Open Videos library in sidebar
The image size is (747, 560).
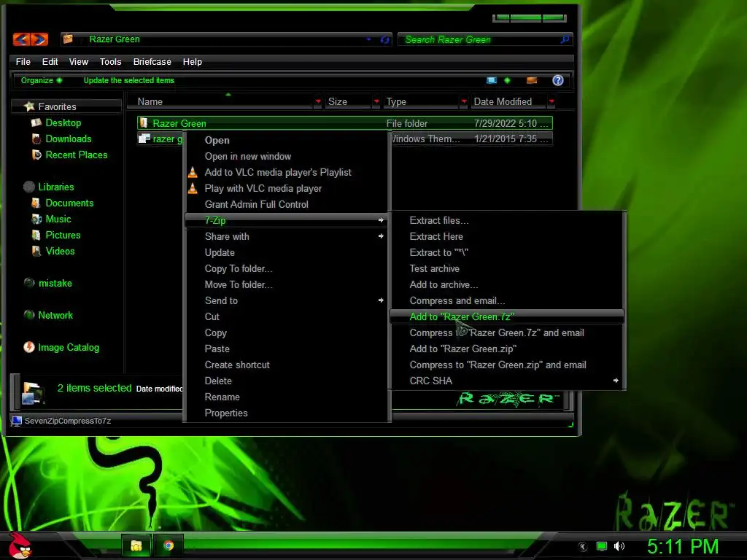(x=60, y=251)
